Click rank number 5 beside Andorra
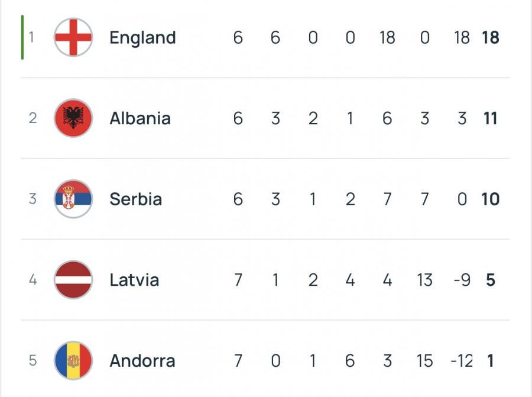 click(x=33, y=360)
